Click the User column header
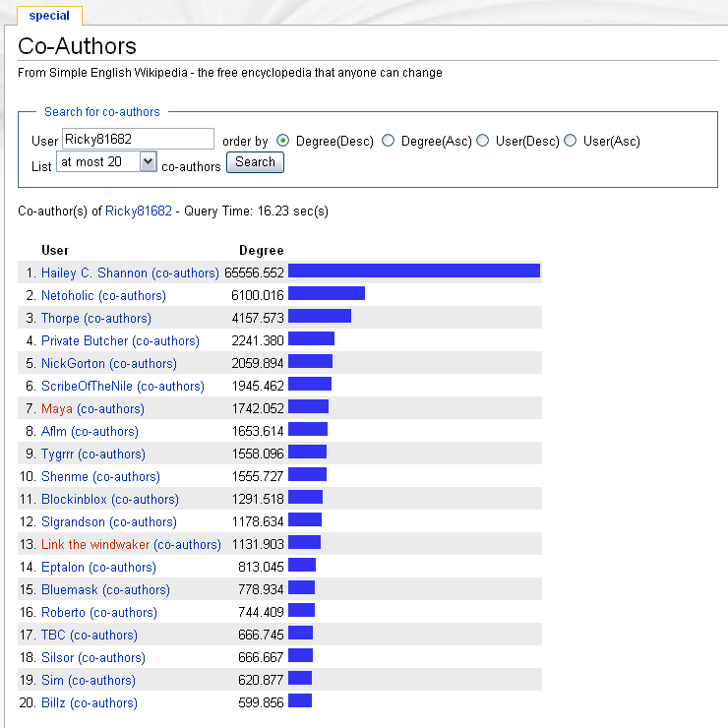Screen dimensions: 728x728 55,250
